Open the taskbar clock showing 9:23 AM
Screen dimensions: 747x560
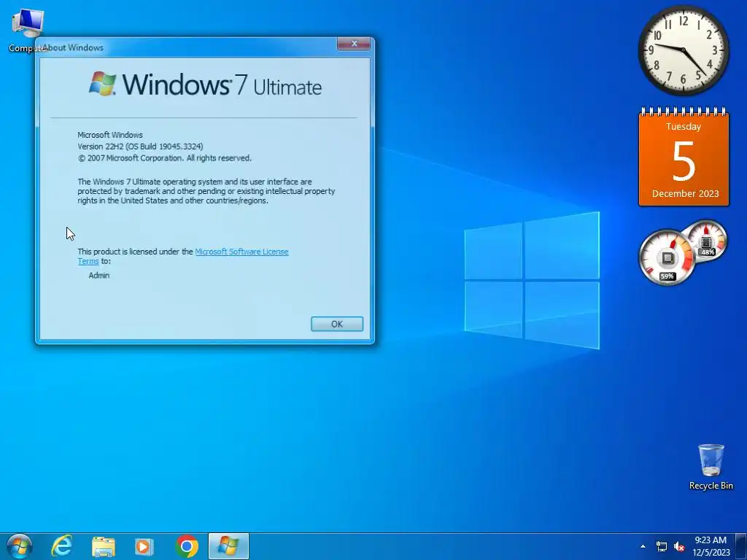tap(711, 546)
